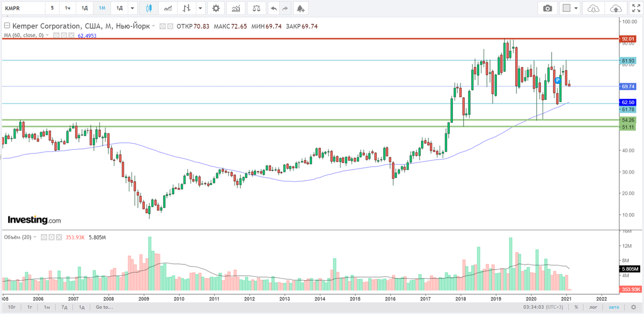Viewport: 644px width, 314px height.
Task: Remove the MA (60) indicator
Action: (70, 35)
